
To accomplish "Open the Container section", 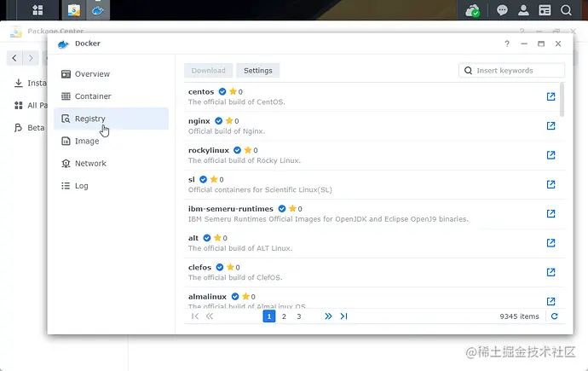I will [111, 96].
